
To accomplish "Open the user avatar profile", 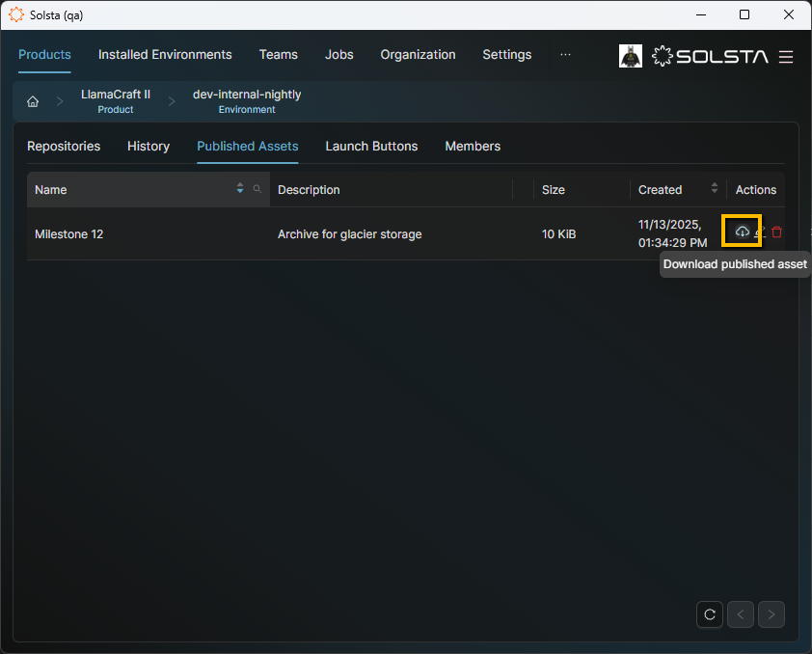I will (x=631, y=56).
